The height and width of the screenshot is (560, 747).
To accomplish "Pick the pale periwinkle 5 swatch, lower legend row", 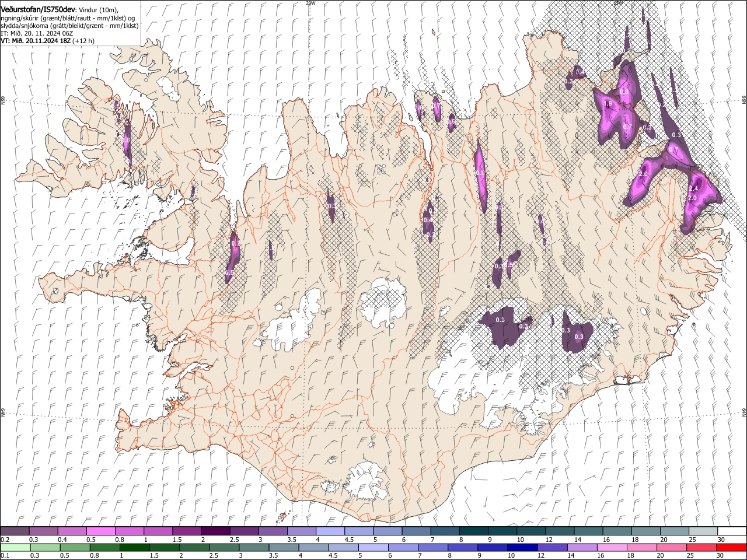I will (x=373, y=547).
